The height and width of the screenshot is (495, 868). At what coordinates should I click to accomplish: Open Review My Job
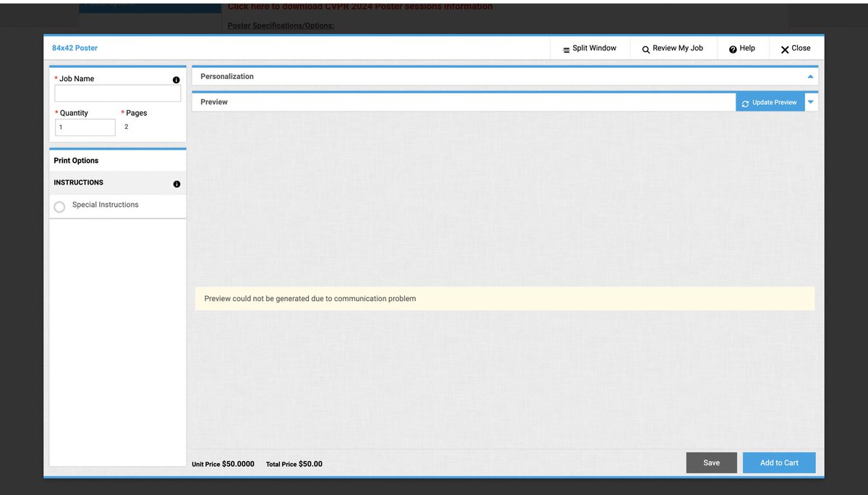(x=672, y=48)
